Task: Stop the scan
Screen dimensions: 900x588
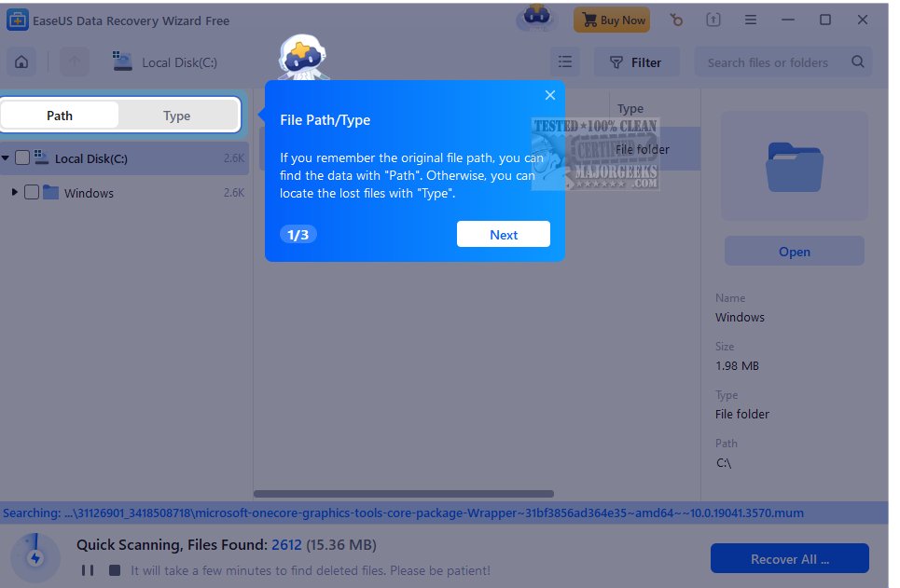Action: (115, 570)
